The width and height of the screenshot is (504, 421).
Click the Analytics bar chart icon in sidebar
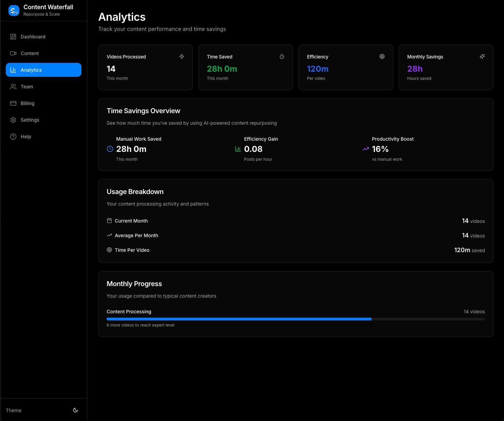(13, 70)
